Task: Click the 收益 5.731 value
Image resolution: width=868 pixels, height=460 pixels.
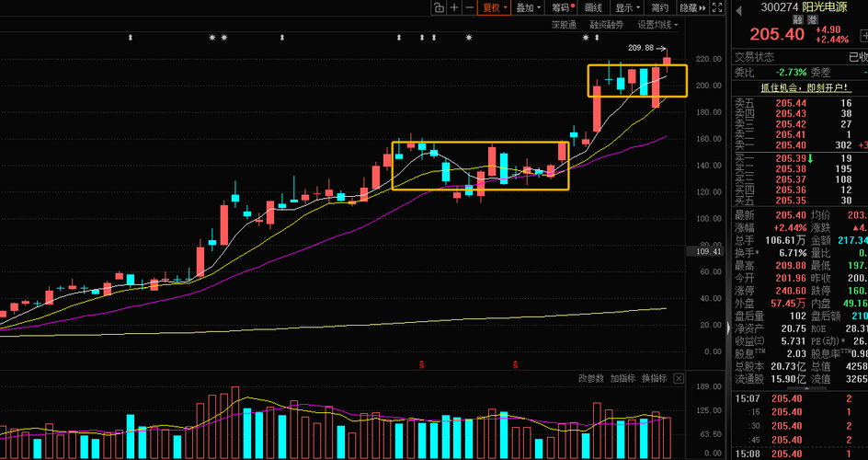Action: [794, 341]
